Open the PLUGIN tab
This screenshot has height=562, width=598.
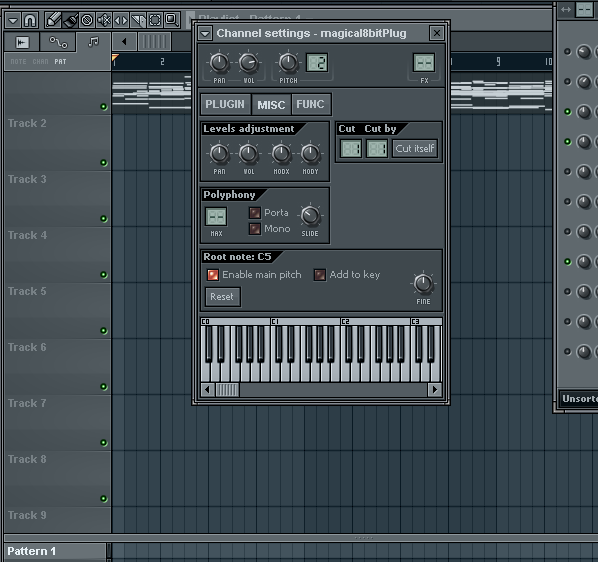[x=225, y=104]
